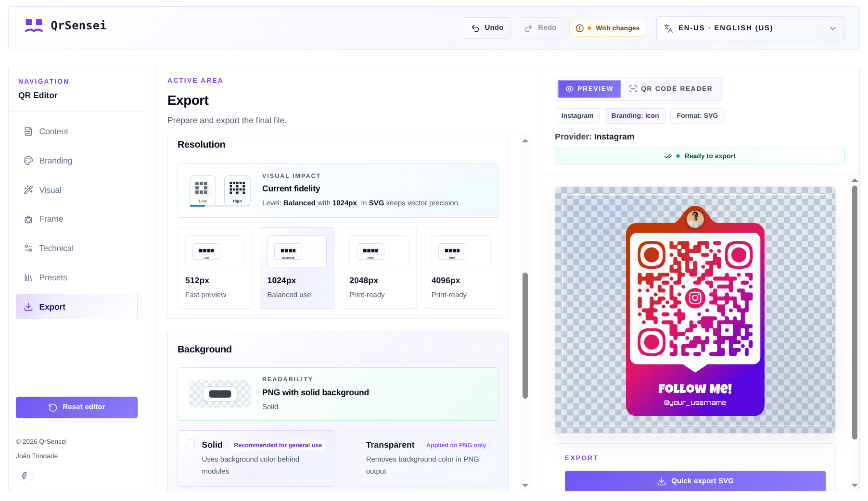Select the Export navigation item
868x501 pixels.
coord(77,307)
